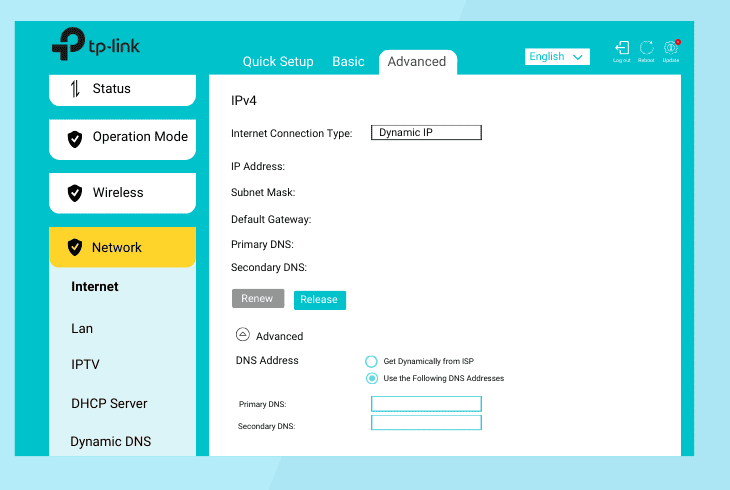Click the 'IP Address:' label

click(x=258, y=166)
